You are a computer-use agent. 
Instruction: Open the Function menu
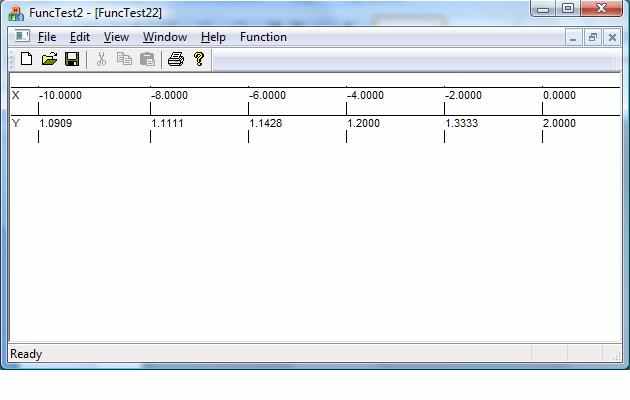click(x=263, y=37)
